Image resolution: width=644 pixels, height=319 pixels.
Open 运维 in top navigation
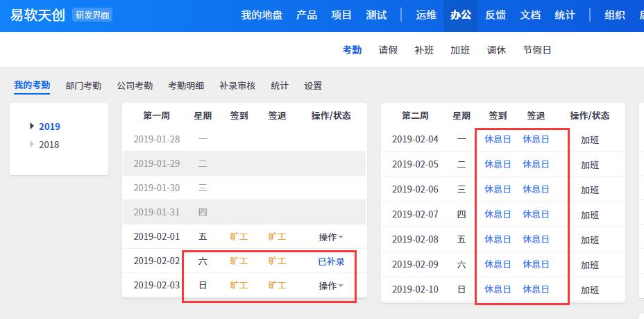tap(426, 15)
